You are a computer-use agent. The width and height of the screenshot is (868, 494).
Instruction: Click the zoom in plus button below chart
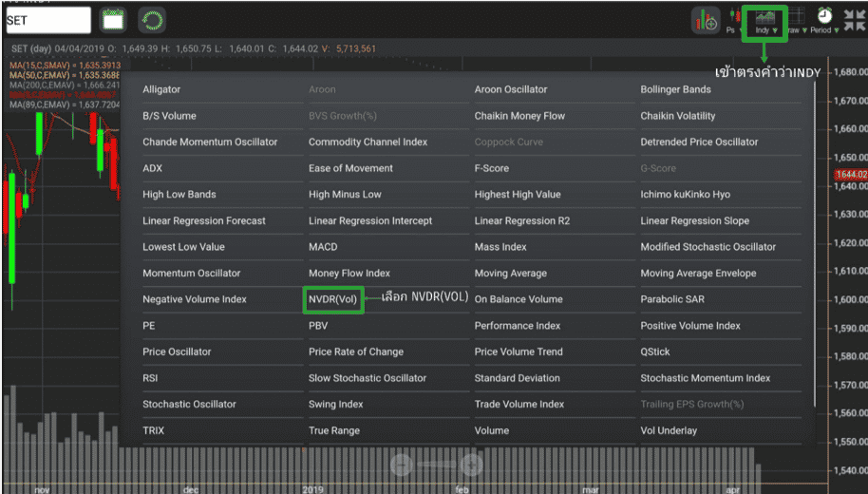[471, 465]
